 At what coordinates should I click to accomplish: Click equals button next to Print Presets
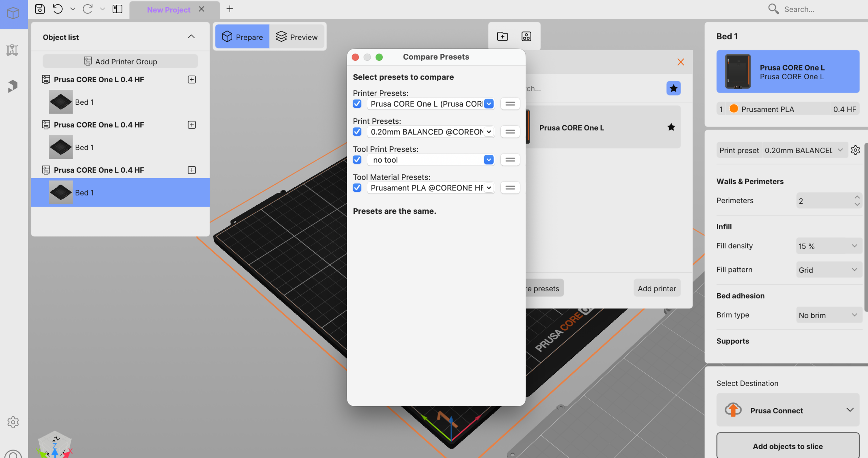click(510, 132)
